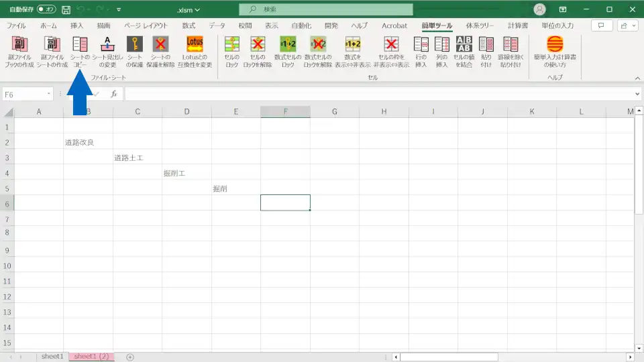Switch to the ホーム tab
644x362 pixels.
(48, 25)
